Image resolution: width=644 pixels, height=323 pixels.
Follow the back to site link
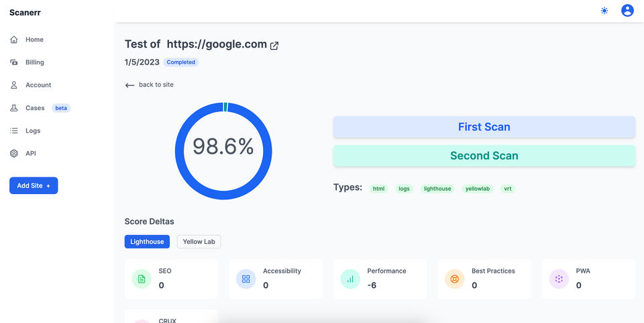pos(156,85)
